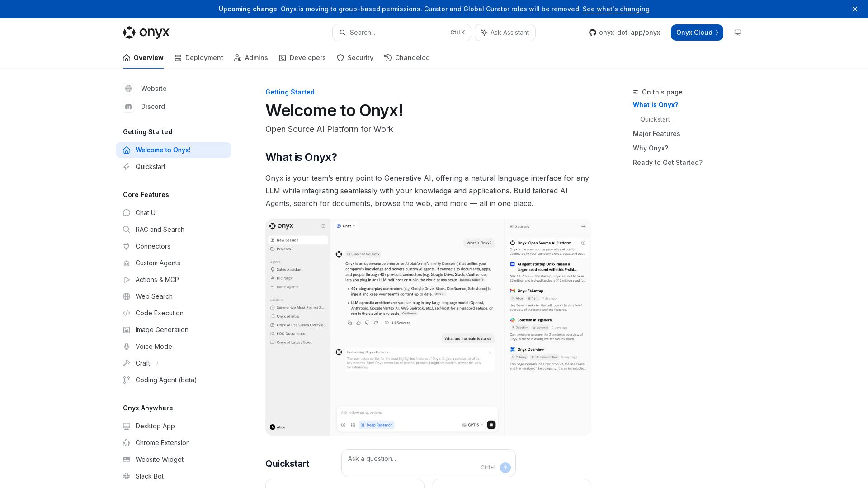
Task: Click the search magnifier icon in header
Action: pos(342,33)
